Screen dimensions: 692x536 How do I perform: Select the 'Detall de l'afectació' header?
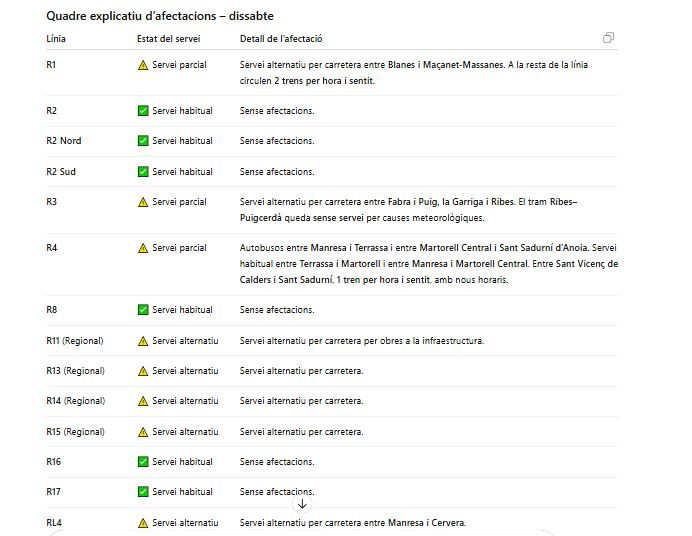click(281, 38)
